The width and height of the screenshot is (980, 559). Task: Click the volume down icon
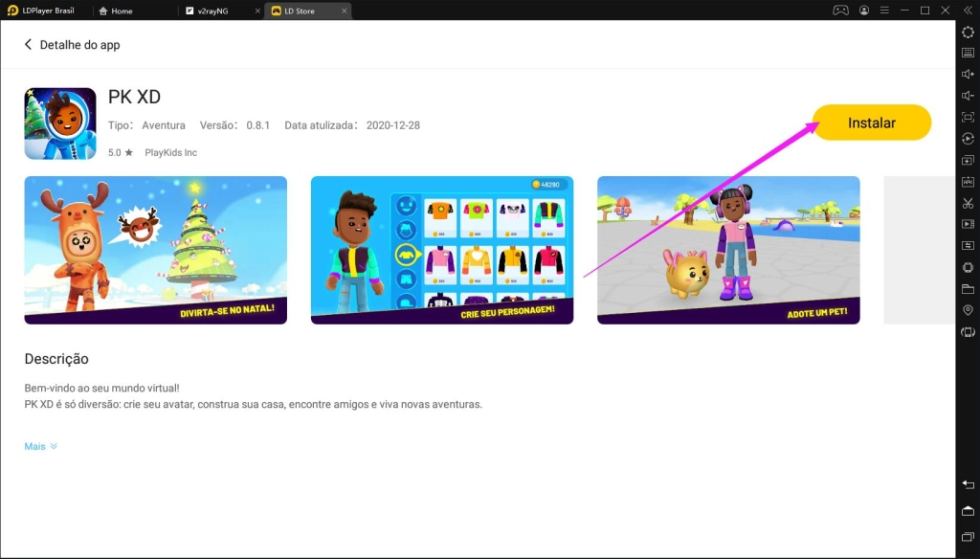[968, 95]
